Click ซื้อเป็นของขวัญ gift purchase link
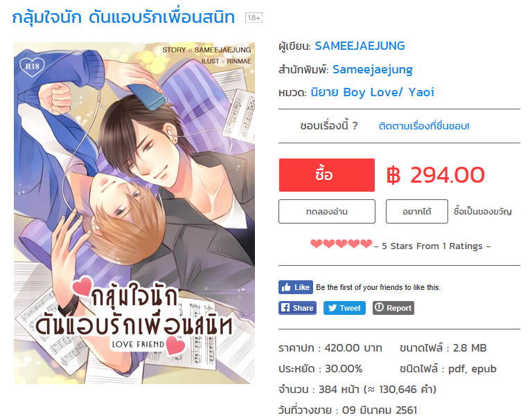The width and height of the screenshot is (532, 418). (482, 212)
